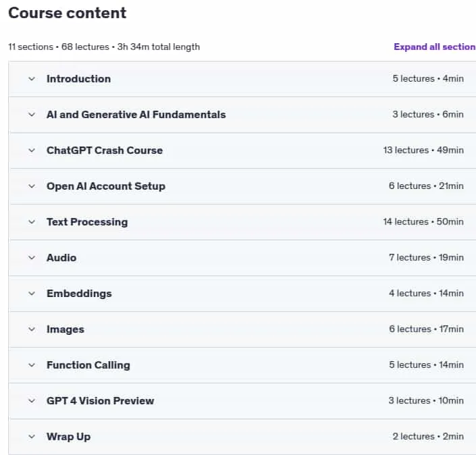The width and height of the screenshot is (476, 455).
Task: Expand the Audio section chevron
Action: [32, 258]
